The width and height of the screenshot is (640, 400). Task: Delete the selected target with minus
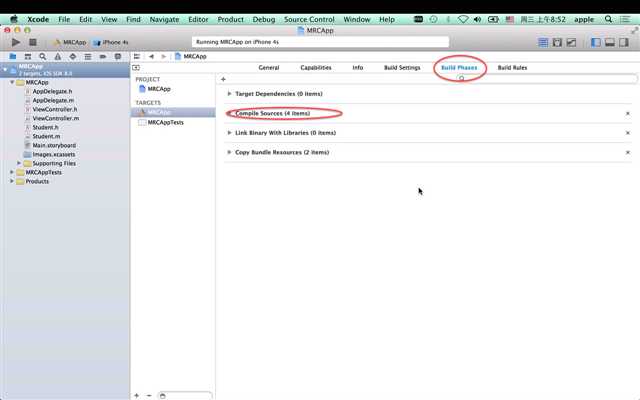click(x=149, y=396)
